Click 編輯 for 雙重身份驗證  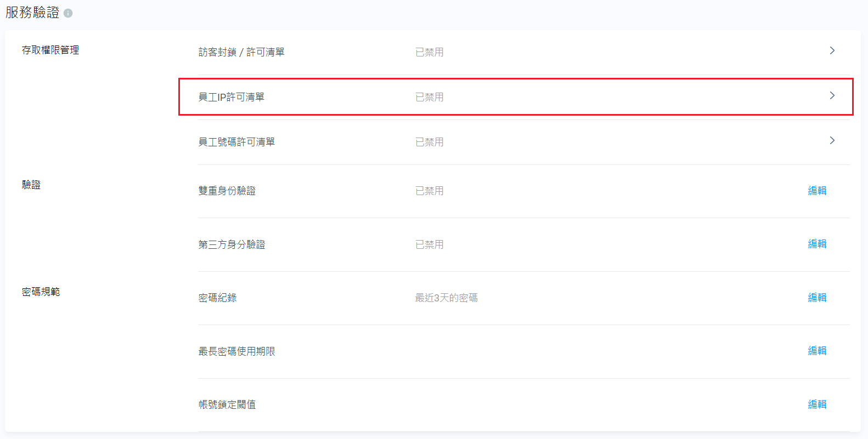point(817,191)
